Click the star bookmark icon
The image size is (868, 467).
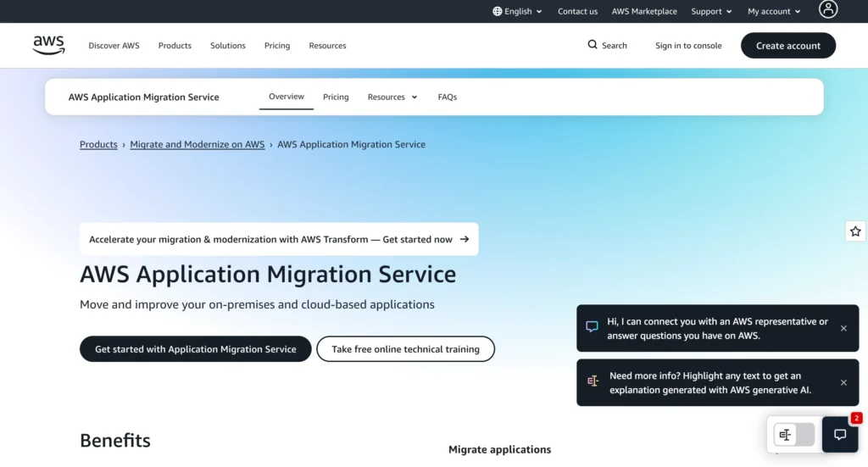[x=855, y=231]
